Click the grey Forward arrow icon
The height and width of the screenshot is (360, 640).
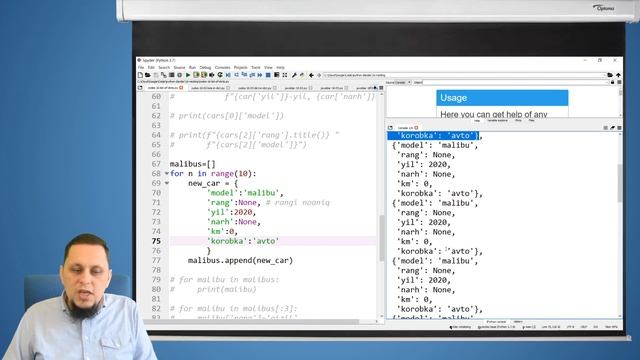[319, 75]
